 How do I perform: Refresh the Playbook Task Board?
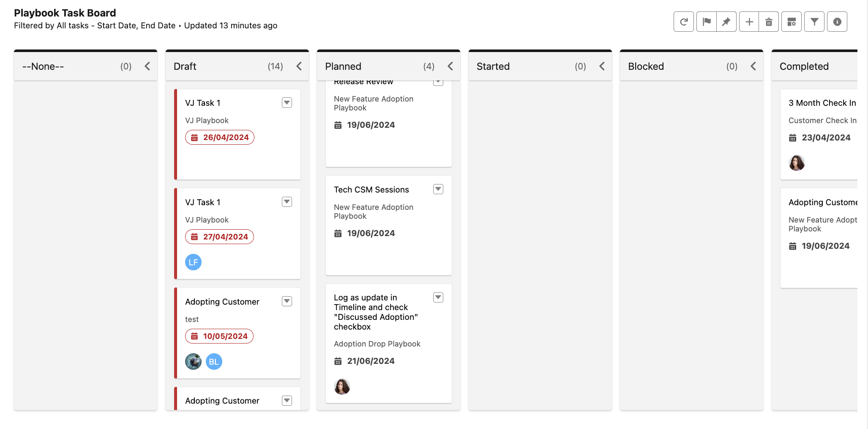(x=683, y=22)
